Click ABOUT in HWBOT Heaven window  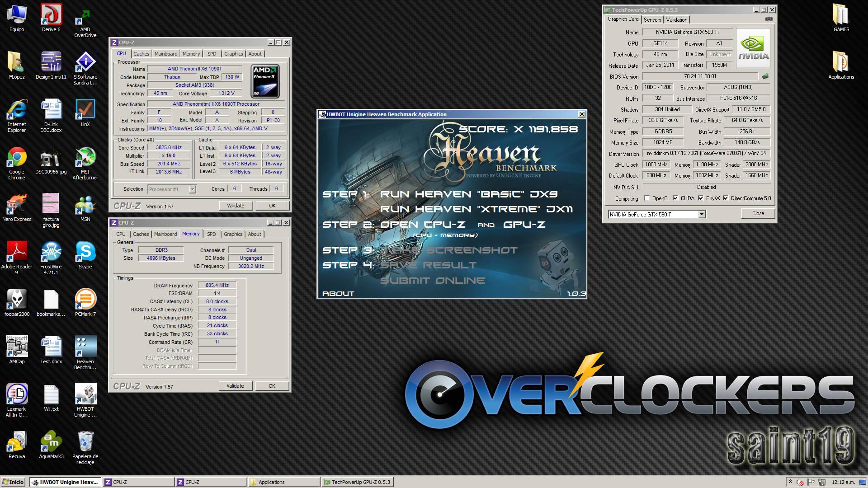[338, 294]
